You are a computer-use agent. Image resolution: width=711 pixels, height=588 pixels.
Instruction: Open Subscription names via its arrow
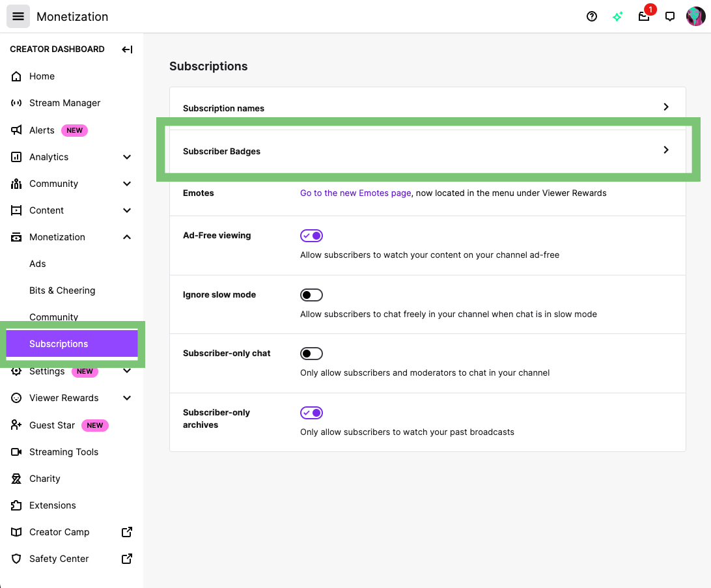point(665,107)
